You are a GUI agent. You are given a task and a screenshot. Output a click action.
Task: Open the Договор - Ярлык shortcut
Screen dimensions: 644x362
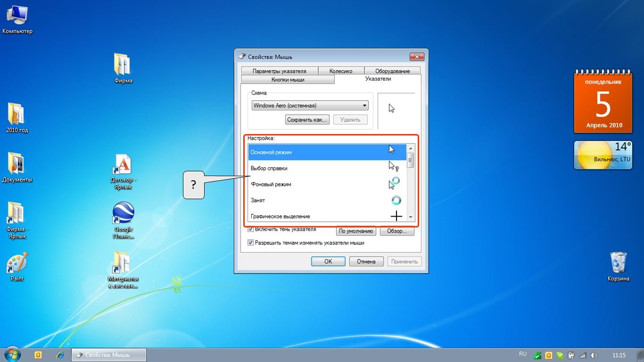coord(123,165)
